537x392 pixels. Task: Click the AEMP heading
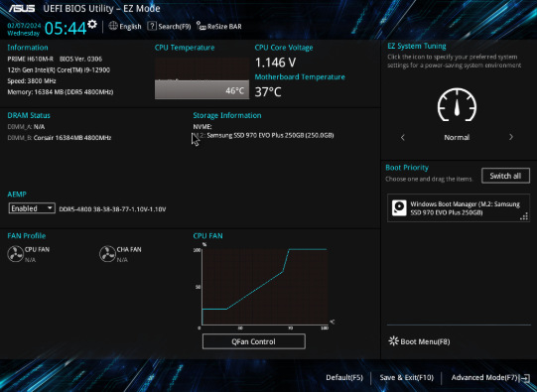click(x=17, y=195)
